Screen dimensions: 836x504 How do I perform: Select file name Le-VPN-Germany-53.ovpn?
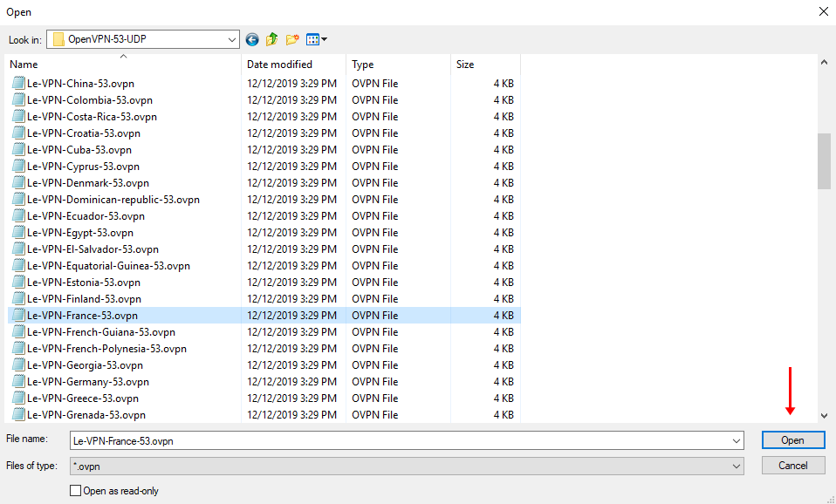(88, 381)
